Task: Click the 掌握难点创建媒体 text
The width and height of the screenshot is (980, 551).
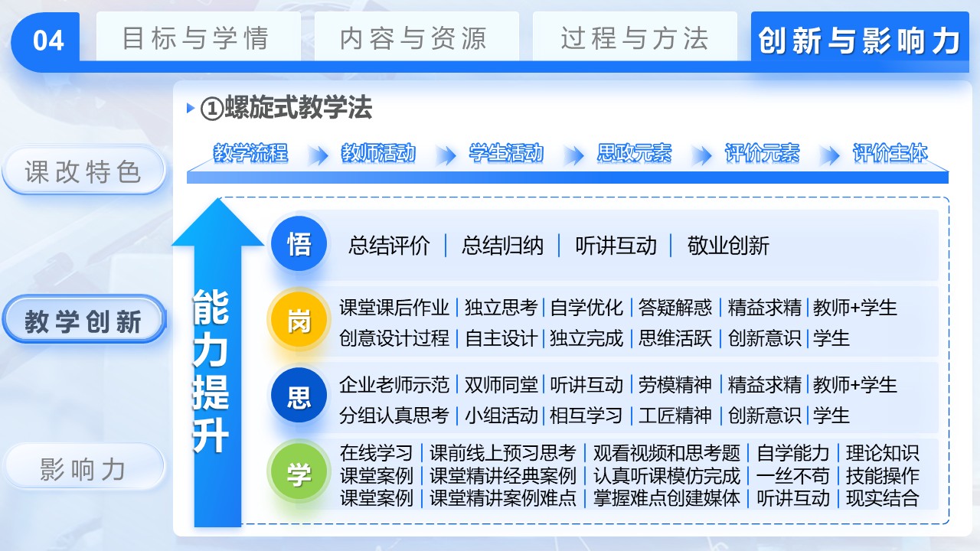Action: (667, 498)
